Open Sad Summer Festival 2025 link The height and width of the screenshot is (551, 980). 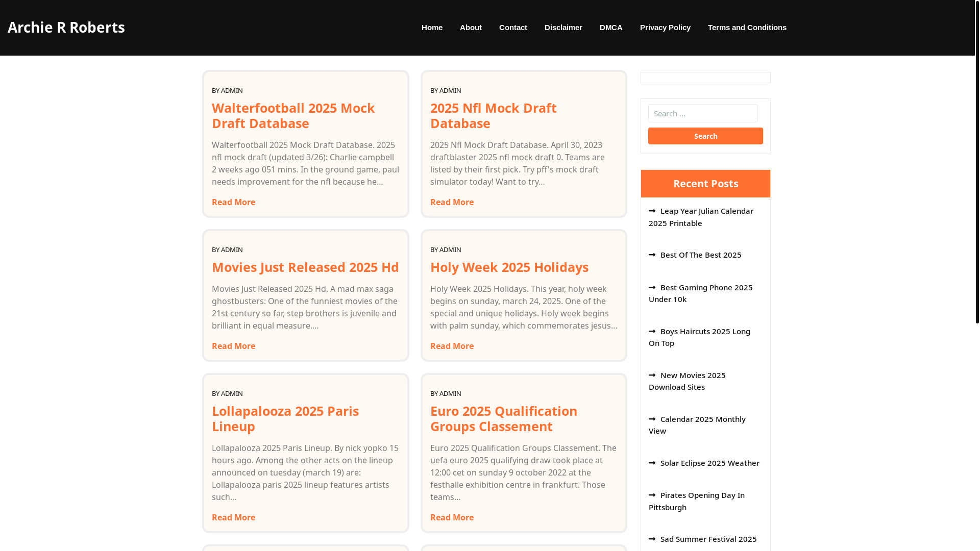tap(708, 539)
